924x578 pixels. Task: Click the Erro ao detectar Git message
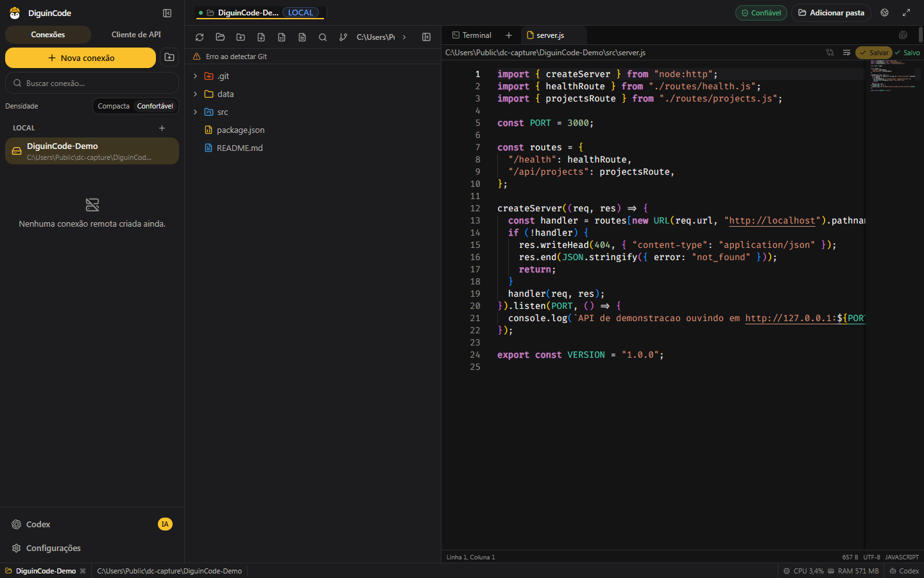click(x=236, y=57)
